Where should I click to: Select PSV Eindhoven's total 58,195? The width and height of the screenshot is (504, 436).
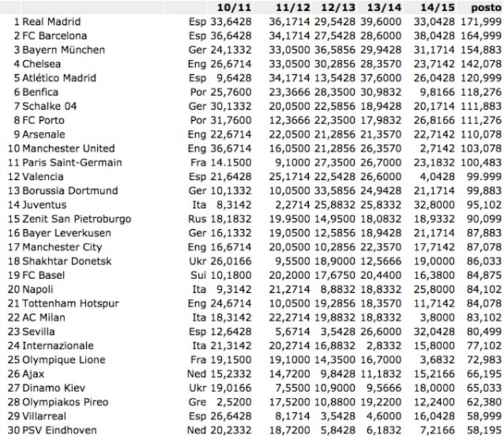(x=484, y=430)
